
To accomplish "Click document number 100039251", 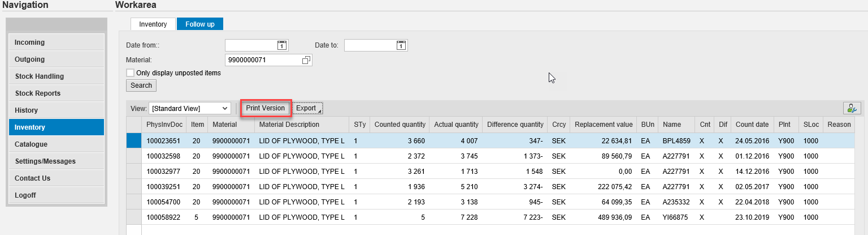I will (163, 187).
